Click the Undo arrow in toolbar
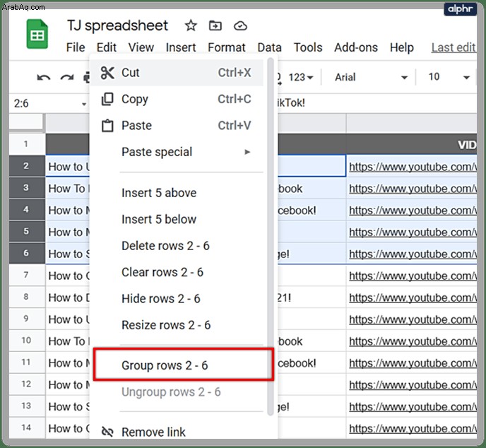The height and width of the screenshot is (448, 486). 43,77
